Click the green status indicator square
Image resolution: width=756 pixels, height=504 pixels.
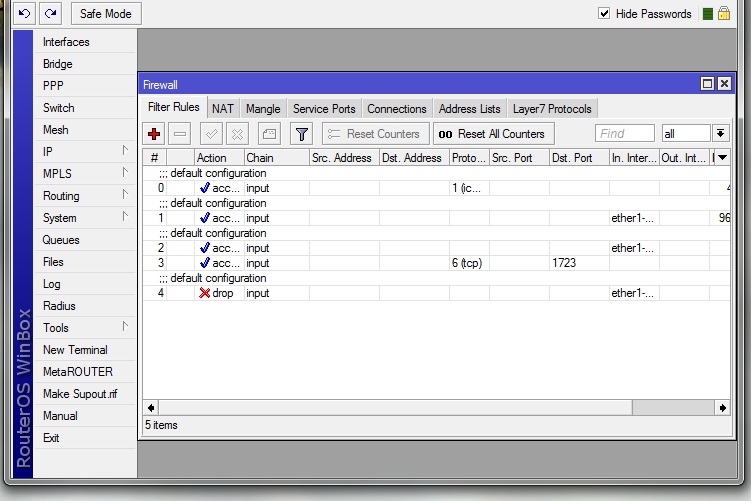click(x=708, y=14)
